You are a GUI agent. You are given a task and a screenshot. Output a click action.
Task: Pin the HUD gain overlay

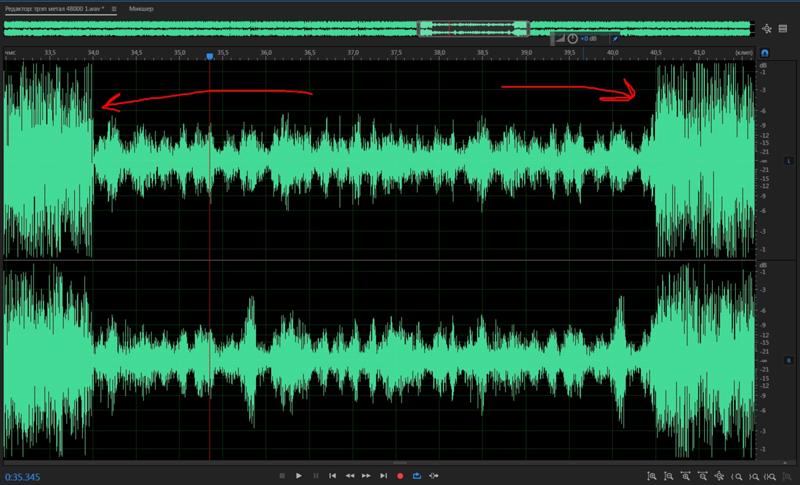(615, 39)
